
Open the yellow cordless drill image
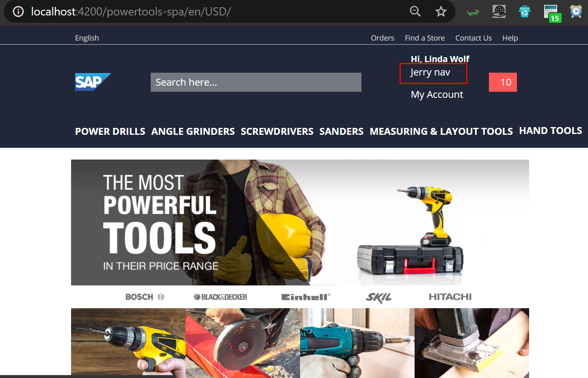tap(128, 343)
